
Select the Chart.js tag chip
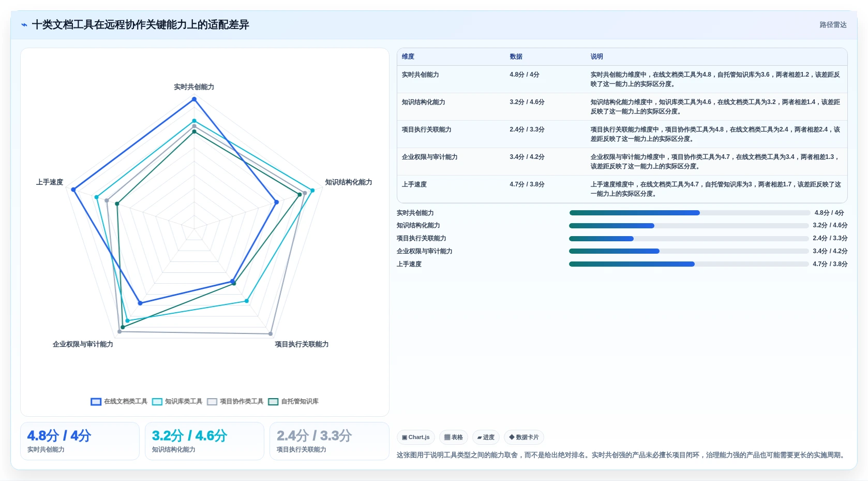416,437
